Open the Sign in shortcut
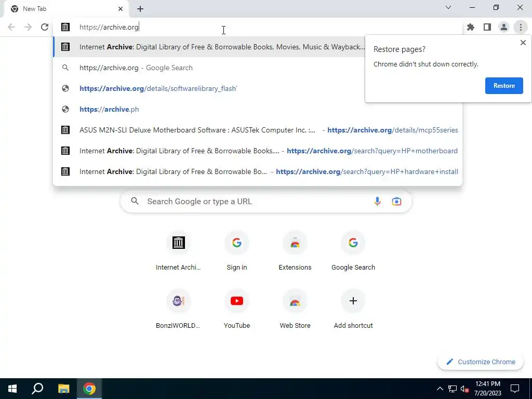The width and height of the screenshot is (532, 399). click(x=237, y=252)
